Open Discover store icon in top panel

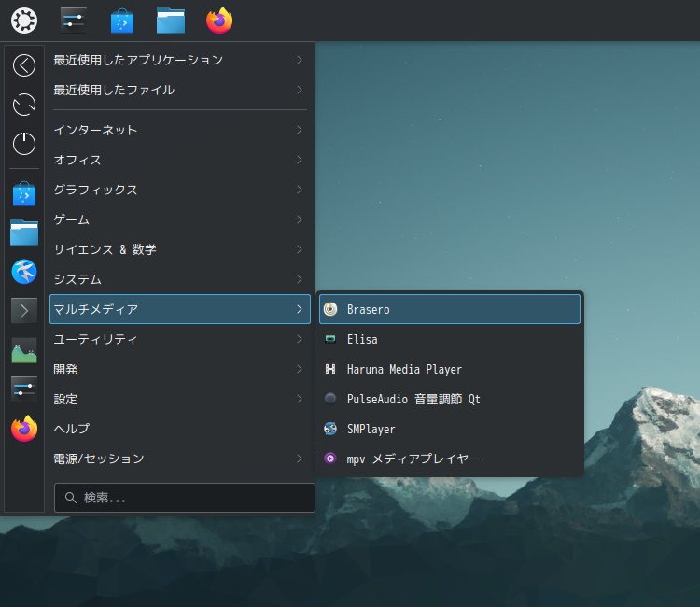[x=122, y=21]
